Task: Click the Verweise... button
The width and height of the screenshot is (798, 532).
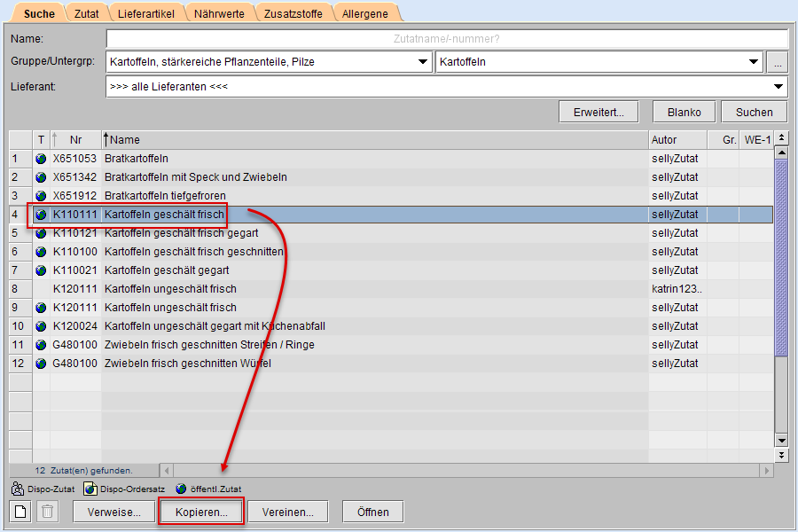Action: pyautogui.click(x=114, y=512)
